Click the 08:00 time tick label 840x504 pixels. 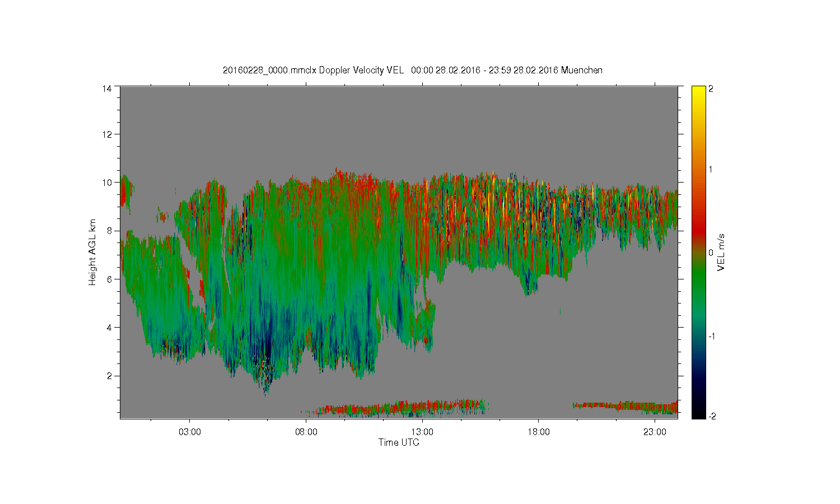pyautogui.click(x=306, y=432)
